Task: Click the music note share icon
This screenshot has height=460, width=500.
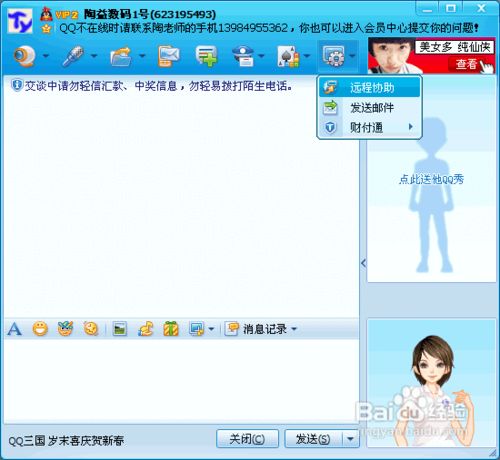Action: 146,329
